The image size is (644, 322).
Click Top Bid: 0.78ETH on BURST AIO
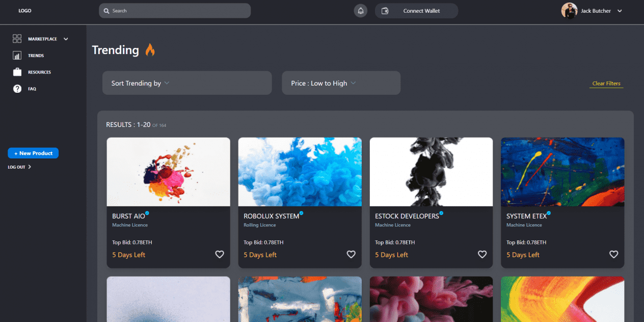click(x=132, y=243)
